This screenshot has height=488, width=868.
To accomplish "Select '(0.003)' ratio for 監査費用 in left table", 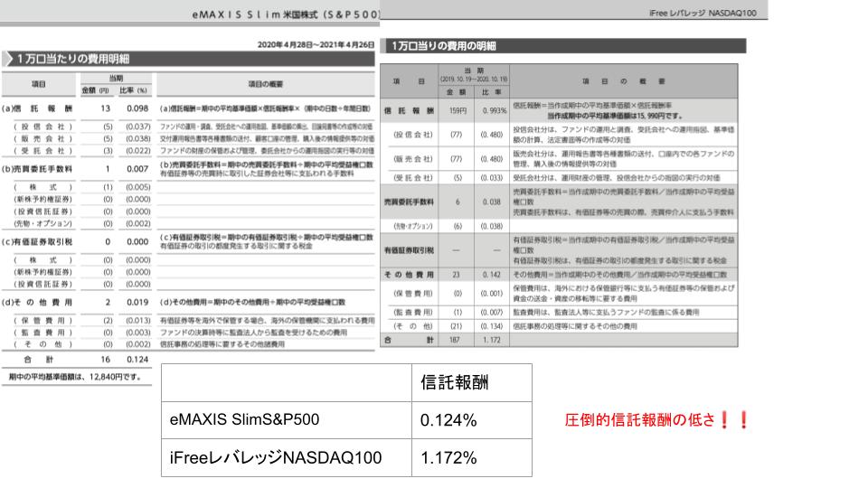I will click(x=137, y=333).
